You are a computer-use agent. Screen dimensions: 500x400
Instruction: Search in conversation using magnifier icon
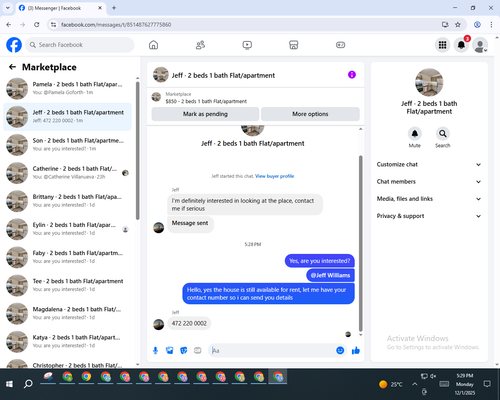tap(442, 134)
